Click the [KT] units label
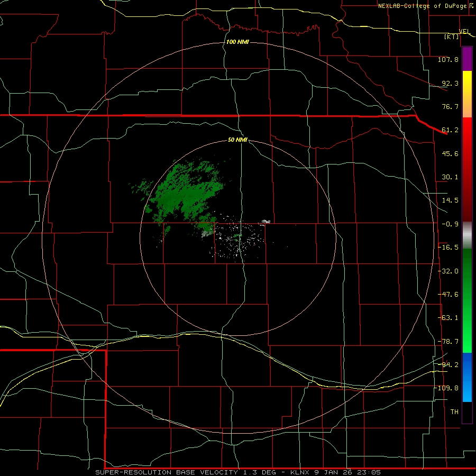The height and width of the screenshot is (476, 476). pos(452,36)
